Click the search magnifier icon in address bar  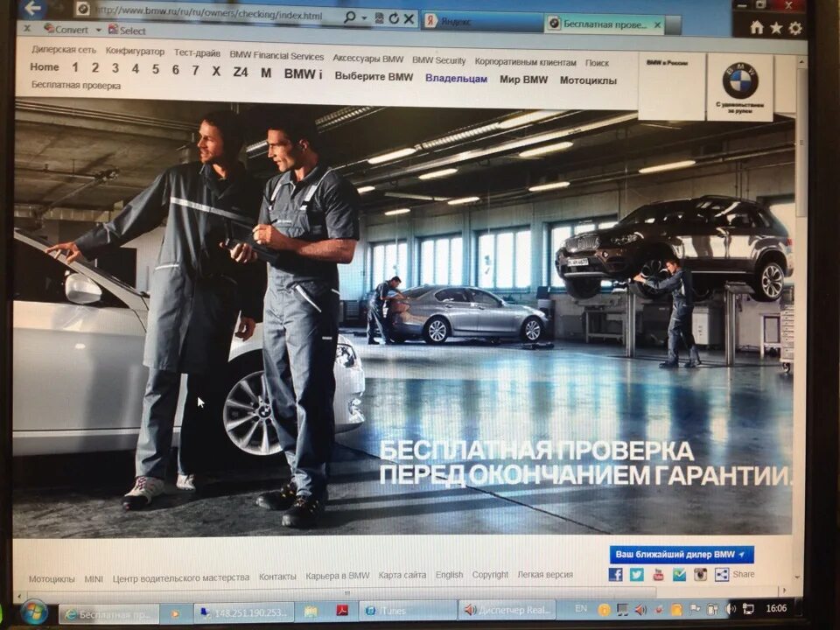349,17
